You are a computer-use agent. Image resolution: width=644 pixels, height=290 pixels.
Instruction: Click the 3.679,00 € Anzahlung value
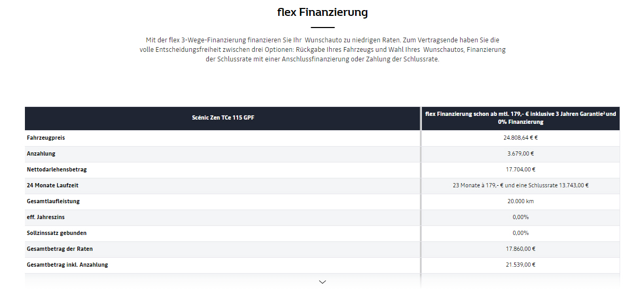point(521,154)
